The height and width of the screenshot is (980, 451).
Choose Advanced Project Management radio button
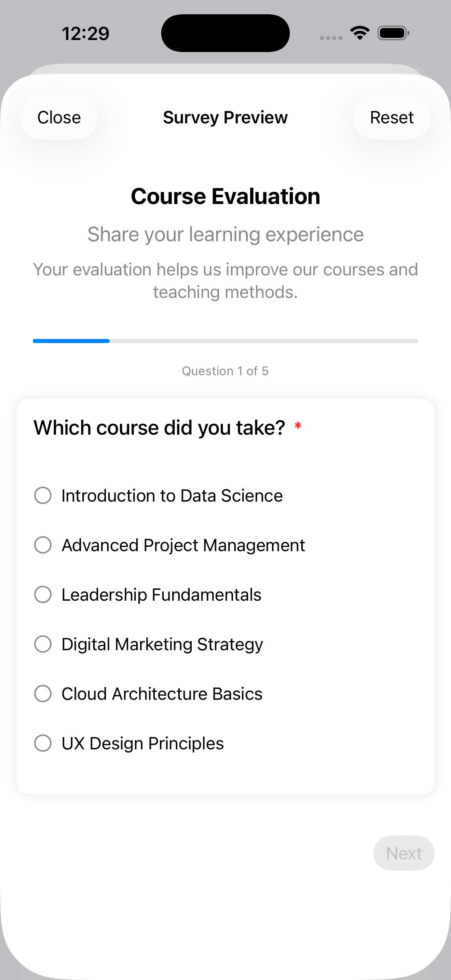click(x=43, y=545)
